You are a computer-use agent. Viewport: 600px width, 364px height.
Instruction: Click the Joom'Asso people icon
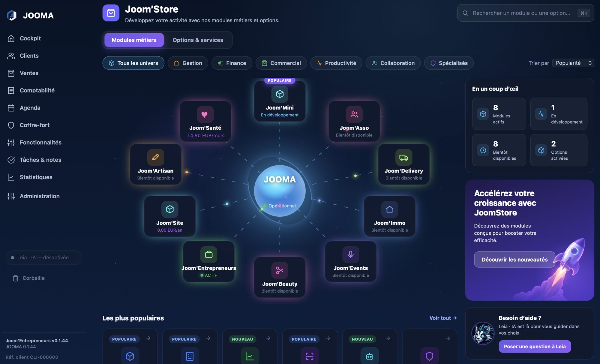[354, 114]
